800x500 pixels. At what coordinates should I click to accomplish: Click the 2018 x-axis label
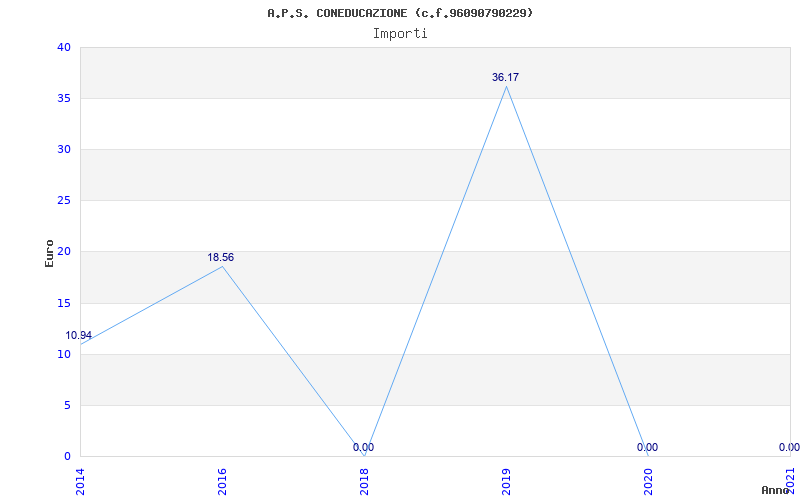[x=364, y=483]
